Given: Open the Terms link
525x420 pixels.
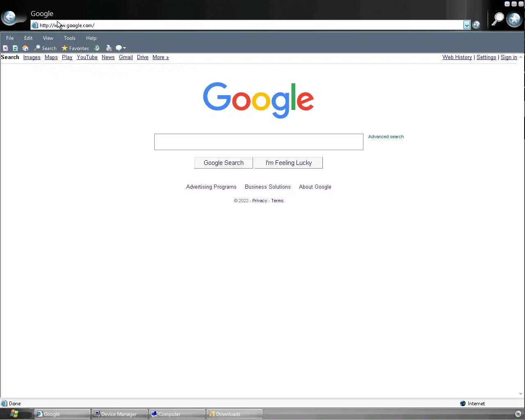Looking at the screenshot, I should (x=277, y=201).
